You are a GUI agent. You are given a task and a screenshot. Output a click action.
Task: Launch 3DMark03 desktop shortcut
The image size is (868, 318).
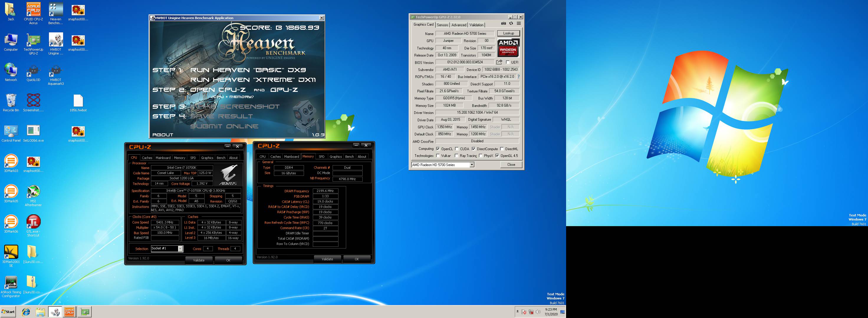point(11,163)
